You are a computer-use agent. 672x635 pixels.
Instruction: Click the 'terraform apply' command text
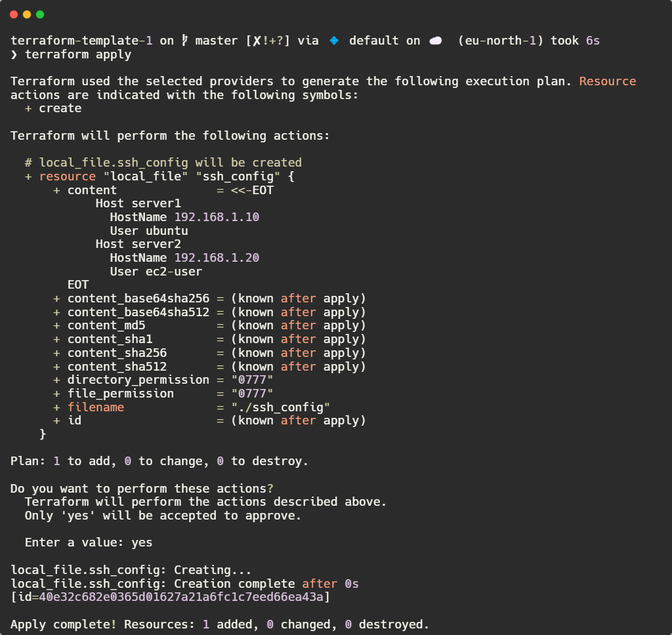pyautogui.click(x=78, y=54)
